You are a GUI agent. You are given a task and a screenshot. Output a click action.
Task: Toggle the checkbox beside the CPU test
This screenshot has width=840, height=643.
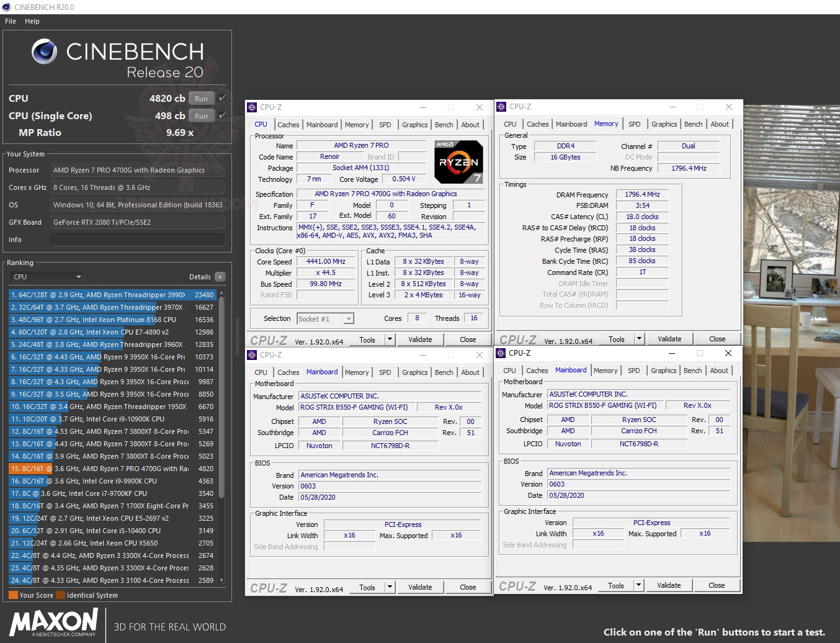222,98
